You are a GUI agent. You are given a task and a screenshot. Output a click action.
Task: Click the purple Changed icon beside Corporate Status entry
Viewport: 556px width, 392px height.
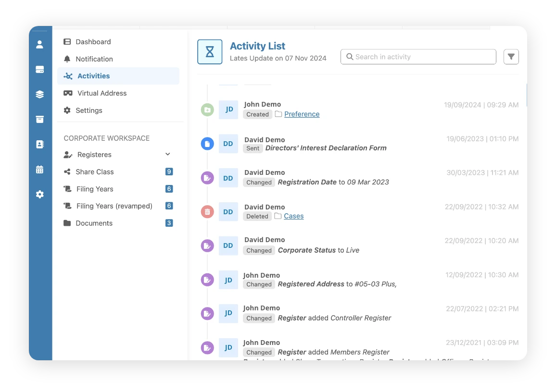[207, 245]
